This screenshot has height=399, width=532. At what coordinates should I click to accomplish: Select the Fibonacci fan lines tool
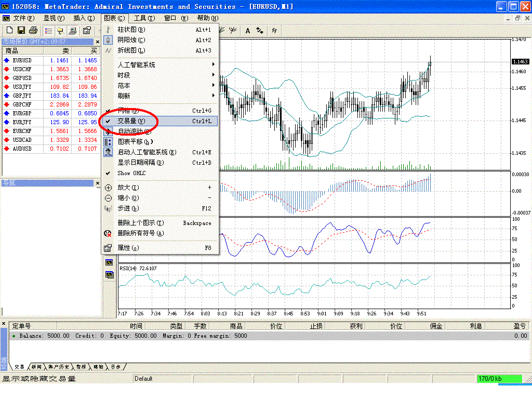(x=222, y=31)
